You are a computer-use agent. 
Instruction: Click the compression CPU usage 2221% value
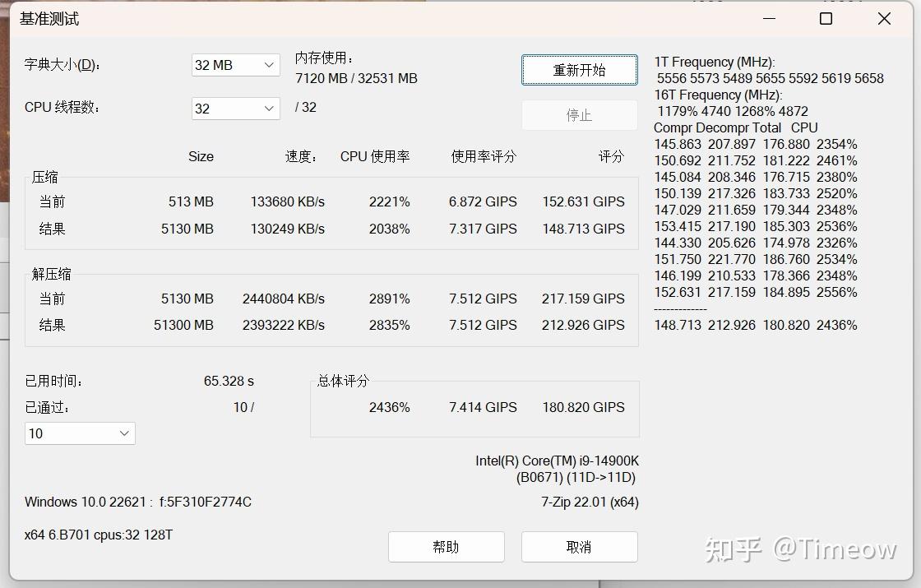coord(390,201)
